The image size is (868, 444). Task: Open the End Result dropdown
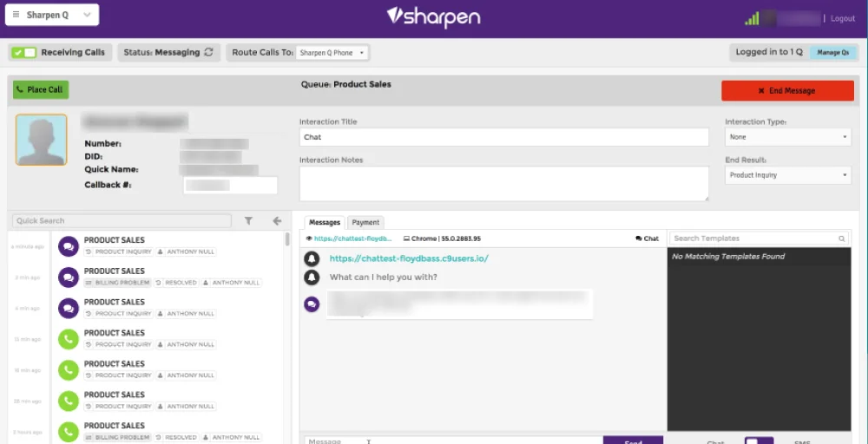coord(788,175)
